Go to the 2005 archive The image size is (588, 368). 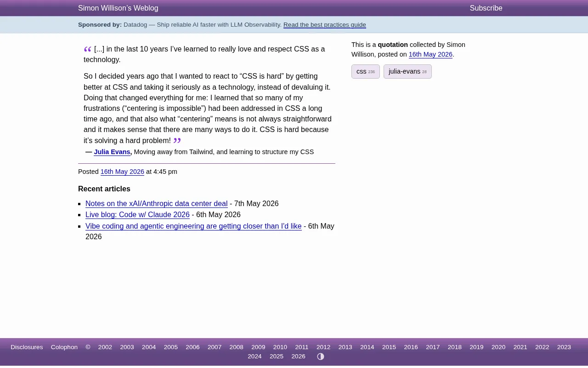click(171, 347)
